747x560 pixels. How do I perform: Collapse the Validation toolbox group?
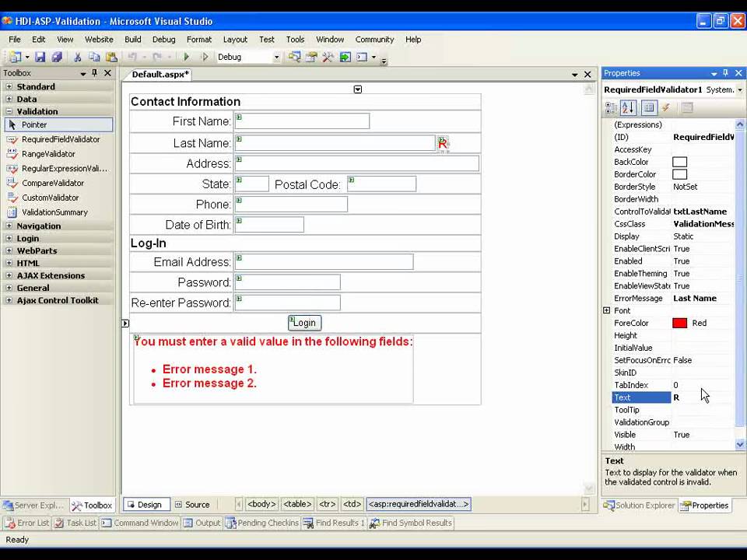click(9, 111)
